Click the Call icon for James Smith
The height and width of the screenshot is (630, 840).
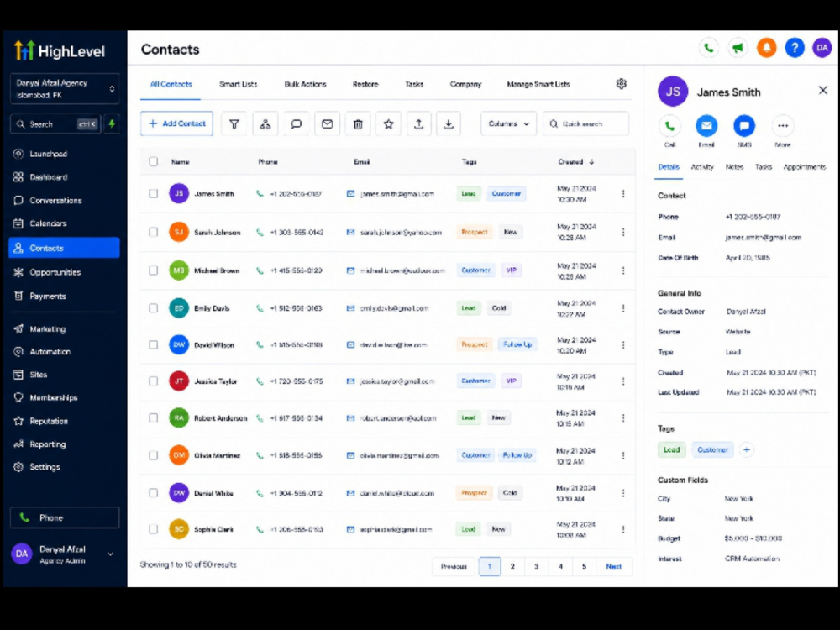669,127
